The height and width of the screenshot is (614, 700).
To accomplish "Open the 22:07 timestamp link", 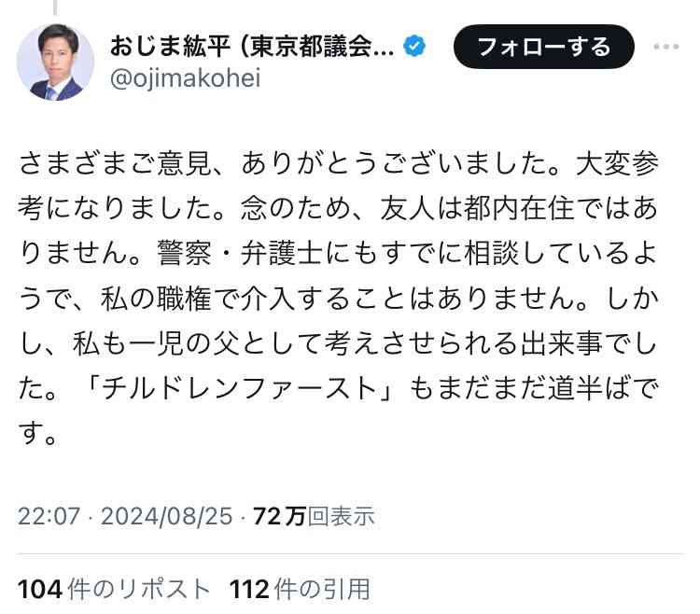I will 49,516.
